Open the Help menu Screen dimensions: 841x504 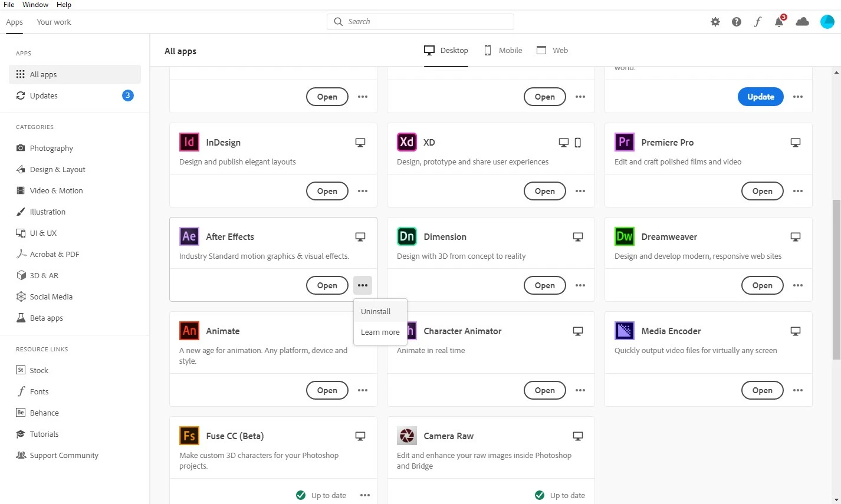pos(64,5)
